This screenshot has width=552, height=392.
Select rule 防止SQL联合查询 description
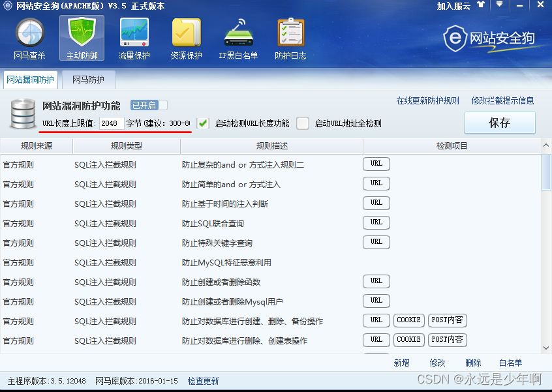[213, 224]
